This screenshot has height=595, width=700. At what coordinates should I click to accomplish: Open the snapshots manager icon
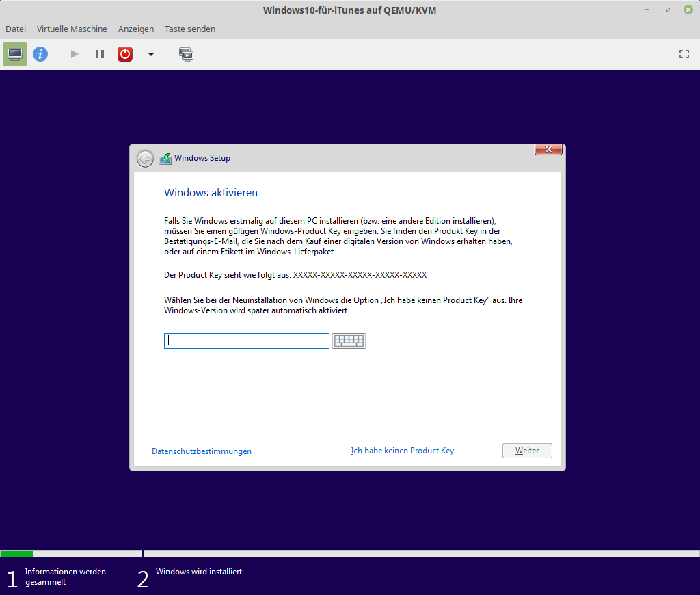pyautogui.click(x=186, y=54)
